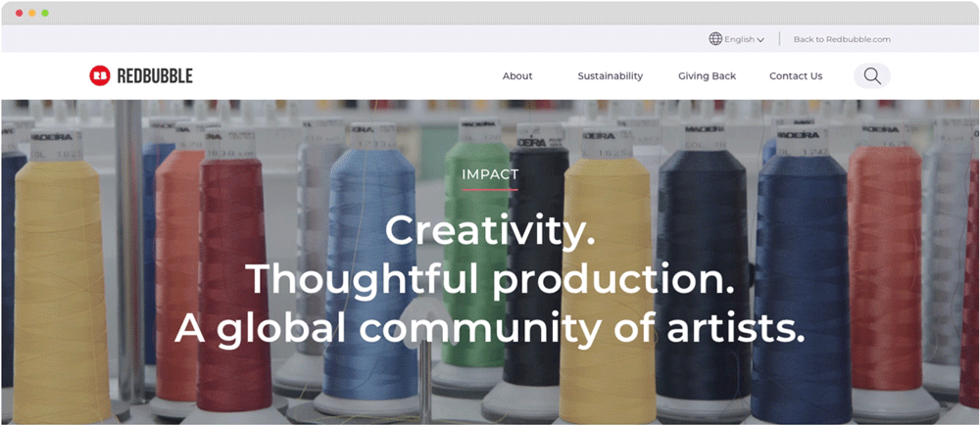Click the red RB logo icon
This screenshot has height=425, width=980.
[x=99, y=75]
